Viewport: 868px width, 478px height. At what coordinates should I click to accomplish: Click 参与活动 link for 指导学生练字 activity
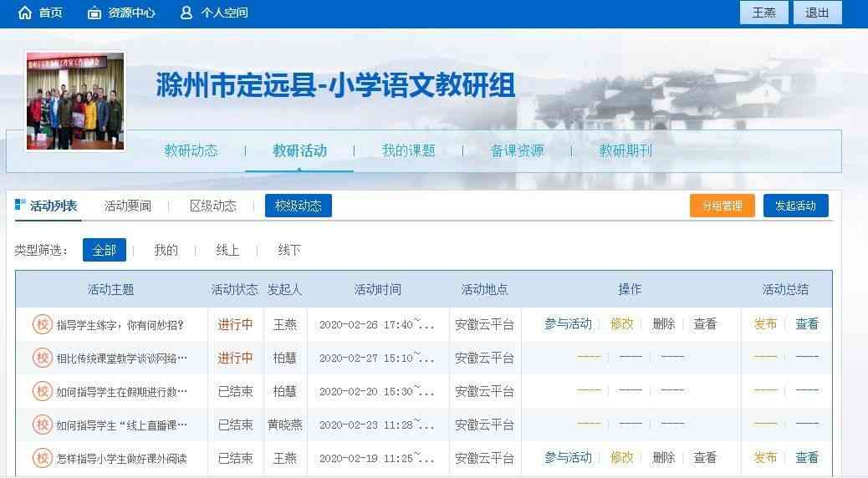(568, 324)
